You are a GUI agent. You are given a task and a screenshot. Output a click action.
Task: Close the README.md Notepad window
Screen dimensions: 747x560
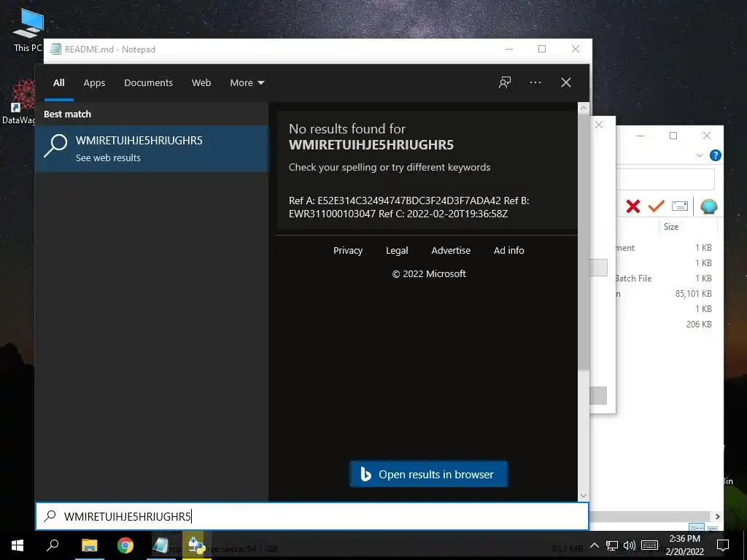576,49
